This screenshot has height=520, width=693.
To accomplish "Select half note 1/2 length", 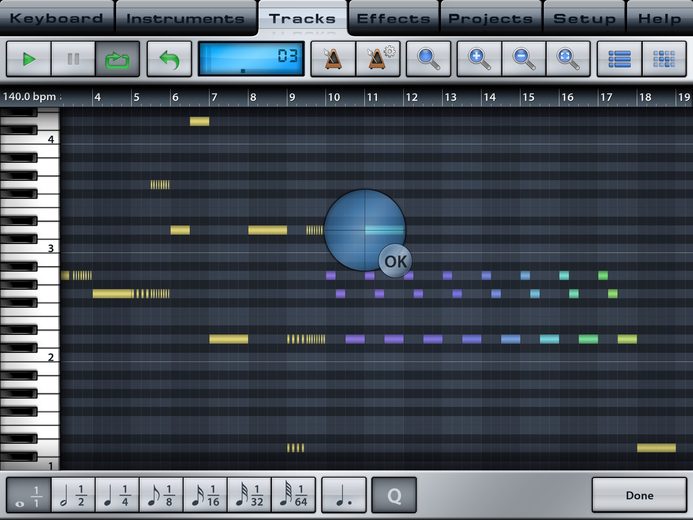I will point(73,495).
